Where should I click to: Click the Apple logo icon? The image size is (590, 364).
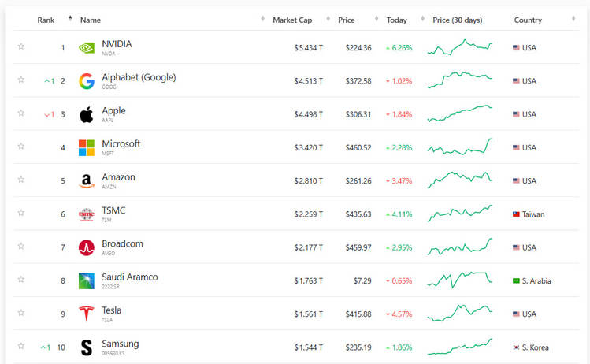[x=87, y=114]
